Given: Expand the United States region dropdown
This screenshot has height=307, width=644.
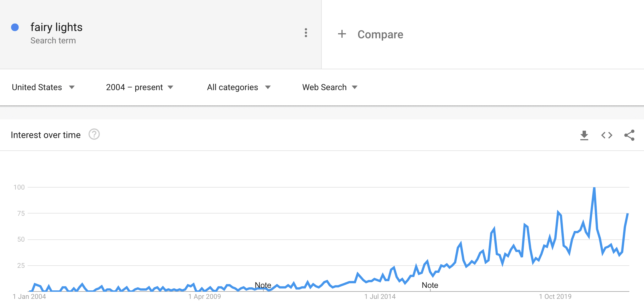Looking at the screenshot, I should 43,87.
